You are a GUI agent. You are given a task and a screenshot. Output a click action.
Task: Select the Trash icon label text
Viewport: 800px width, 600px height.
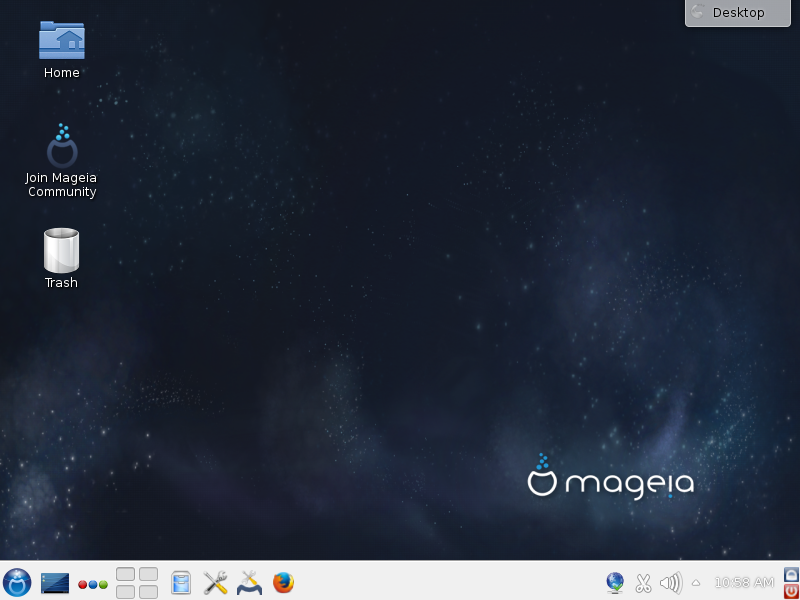coord(61,282)
